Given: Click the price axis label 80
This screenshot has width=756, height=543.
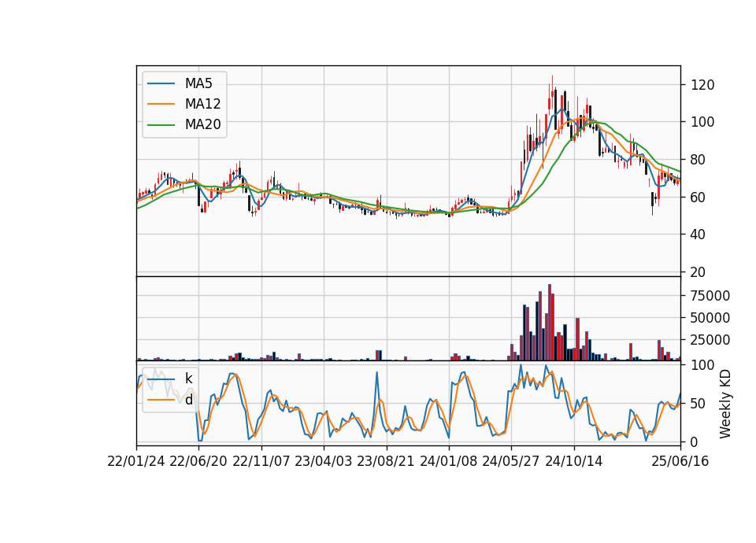Looking at the screenshot, I should pyautogui.click(x=699, y=160).
